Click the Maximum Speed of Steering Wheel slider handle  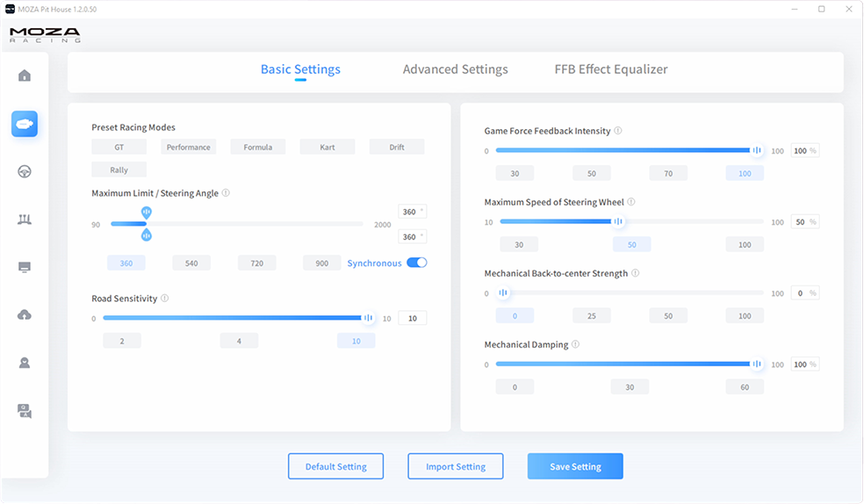tap(618, 222)
